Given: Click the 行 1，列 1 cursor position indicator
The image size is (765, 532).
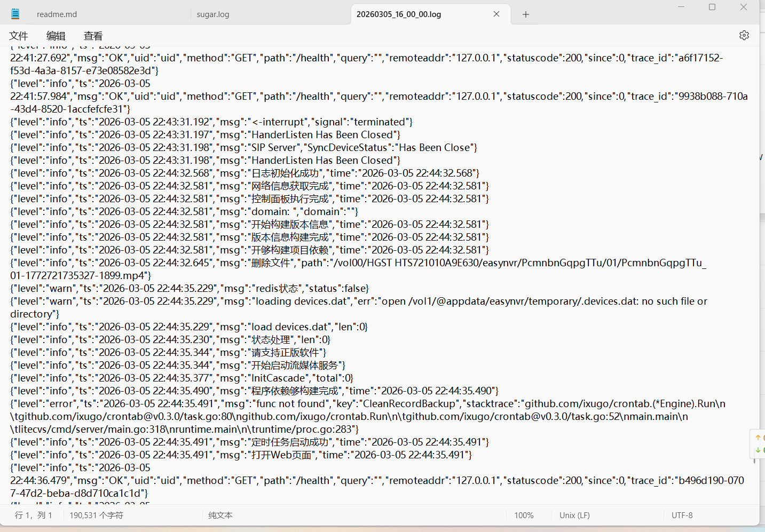Looking at the screenshot, I should [x=34, y=515].
